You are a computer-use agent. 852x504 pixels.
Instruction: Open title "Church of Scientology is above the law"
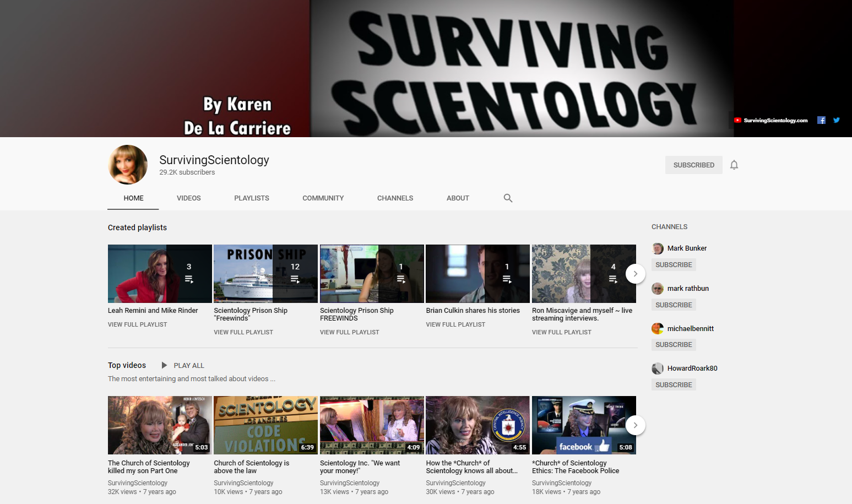pyautogui.click(x=252, y=467)
